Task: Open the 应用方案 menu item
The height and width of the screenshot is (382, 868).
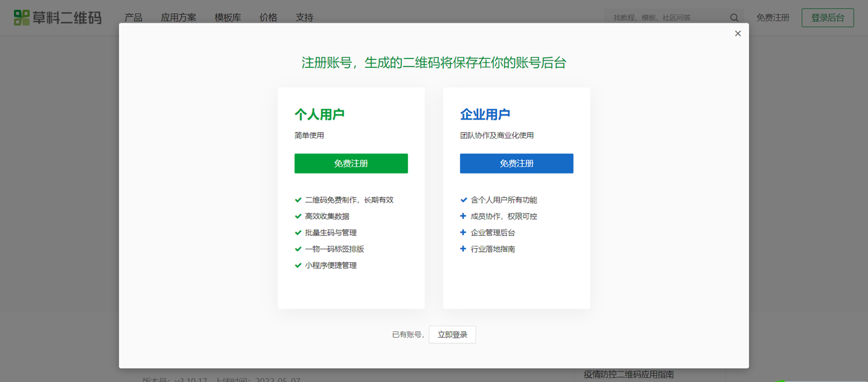Action: pos(178,18)
